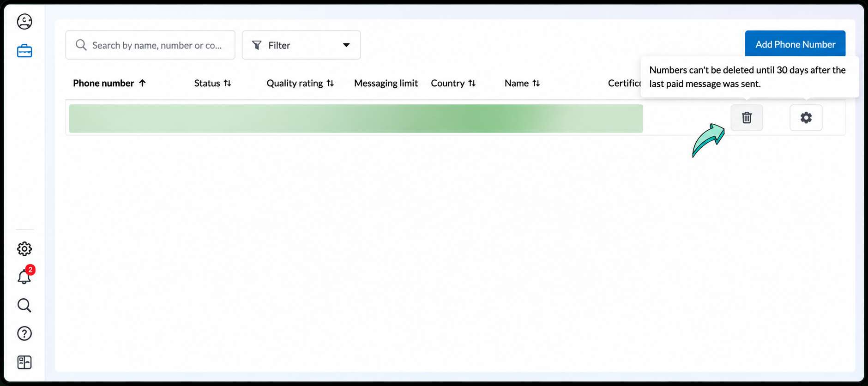Sort by Quality rating column

(x=300, y=83)
